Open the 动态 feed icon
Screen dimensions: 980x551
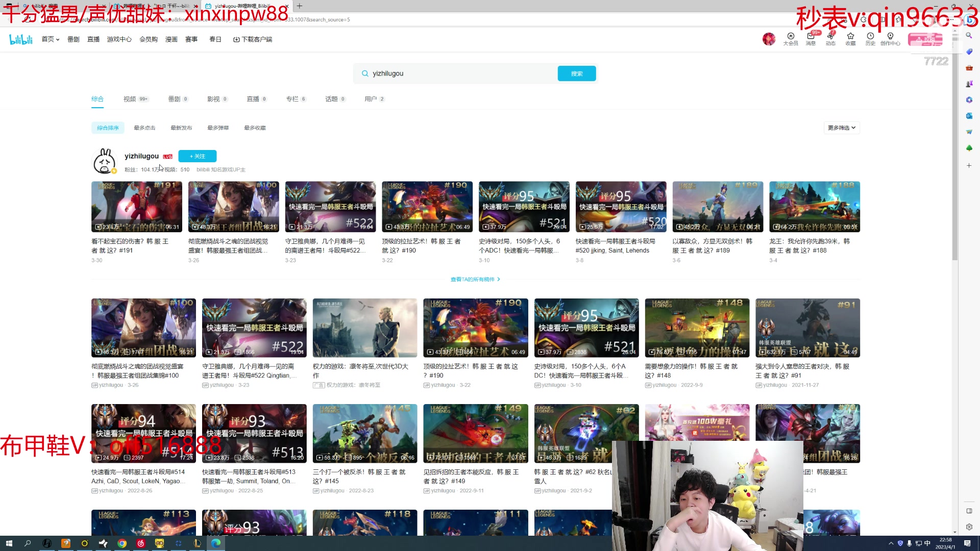click(x=830, y=39)
